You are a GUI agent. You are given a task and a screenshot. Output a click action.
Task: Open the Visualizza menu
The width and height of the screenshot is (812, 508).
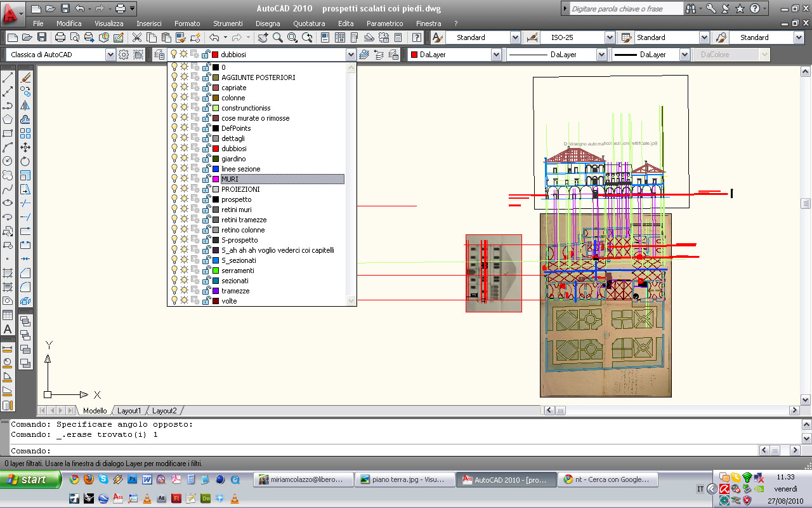109,23
